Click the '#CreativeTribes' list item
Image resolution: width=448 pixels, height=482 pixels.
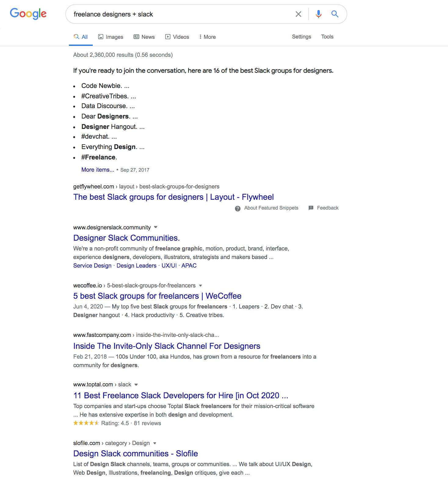click(x=108, y=96)
